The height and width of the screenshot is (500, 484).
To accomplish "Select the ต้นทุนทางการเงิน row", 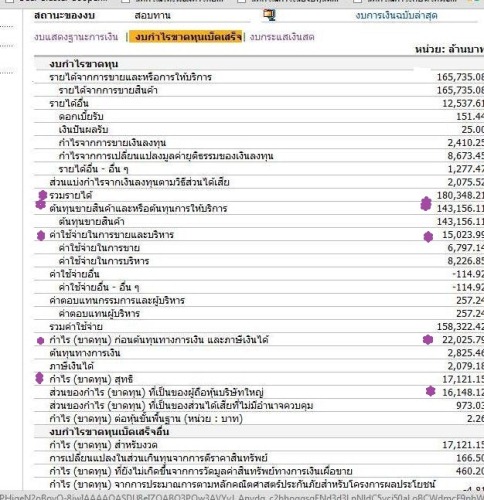I will click(259, 353).
